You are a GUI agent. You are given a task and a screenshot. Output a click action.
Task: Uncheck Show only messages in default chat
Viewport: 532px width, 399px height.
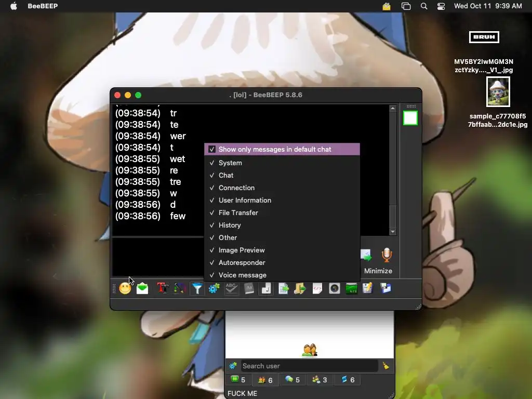[x=282, y=149]
